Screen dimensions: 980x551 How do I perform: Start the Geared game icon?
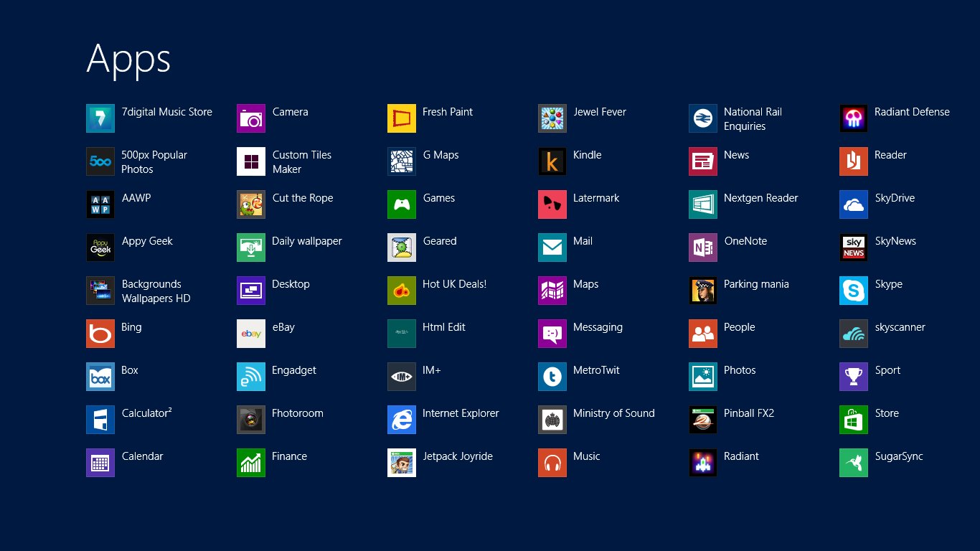[402, 248]
